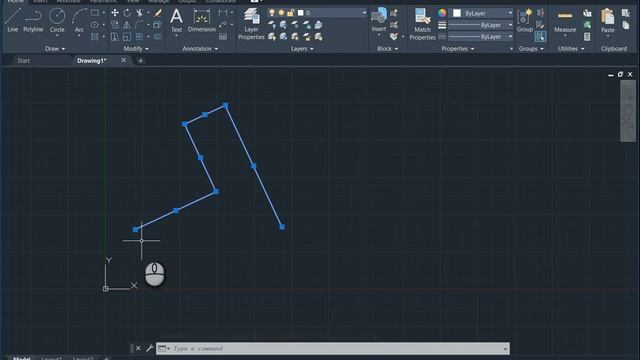Select the Polyline tool
The height and width of the screenshot is (360, 640).
coord(33,20)
